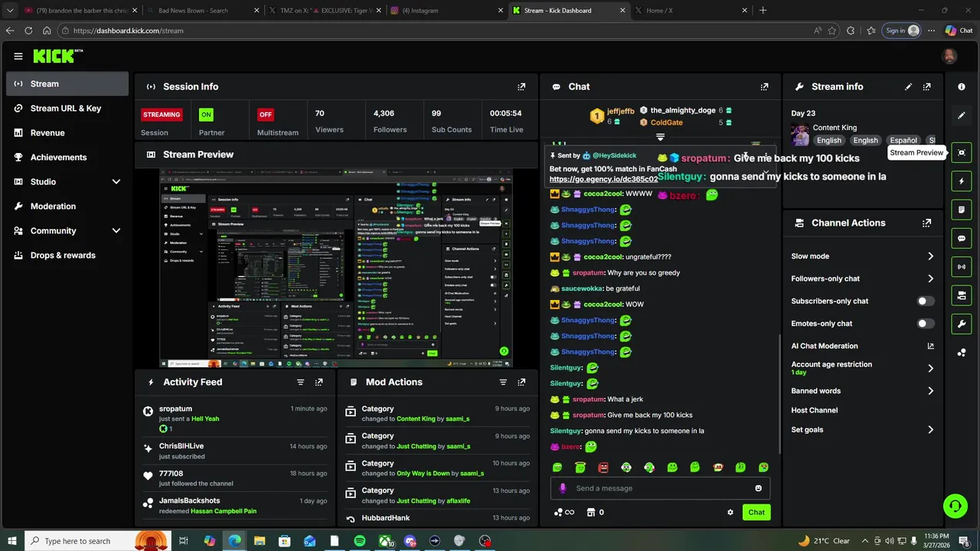The image size is (980, 551).
Task: Open Account age restriction settings
Action: (863, 368)
